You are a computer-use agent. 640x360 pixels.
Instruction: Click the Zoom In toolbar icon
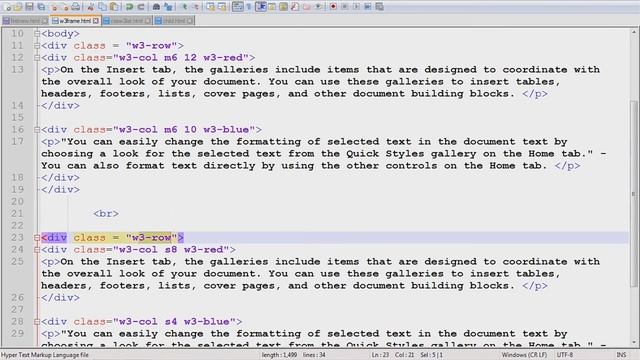[x=184, y=7]
